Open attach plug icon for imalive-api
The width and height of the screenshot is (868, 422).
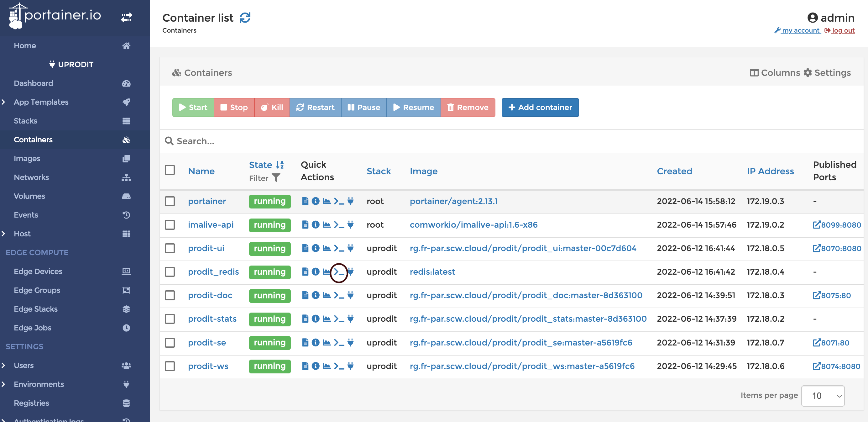[350, 225]
